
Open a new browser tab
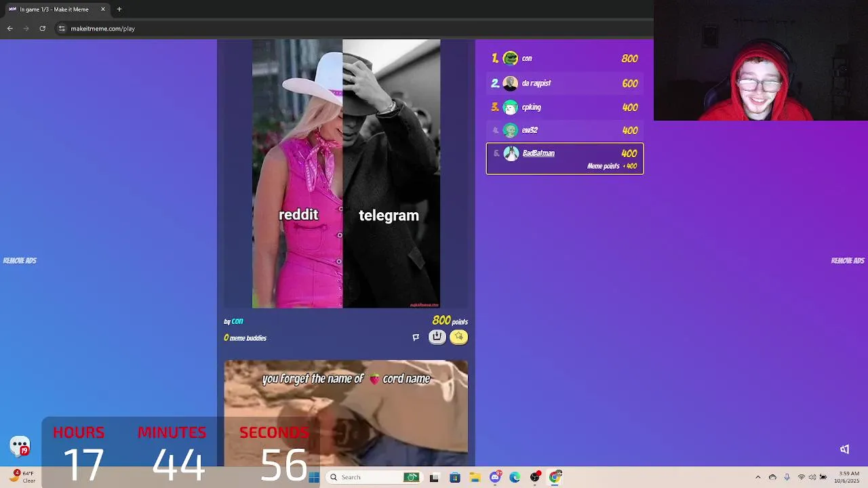pyautogui.click(x=119, y=9)
